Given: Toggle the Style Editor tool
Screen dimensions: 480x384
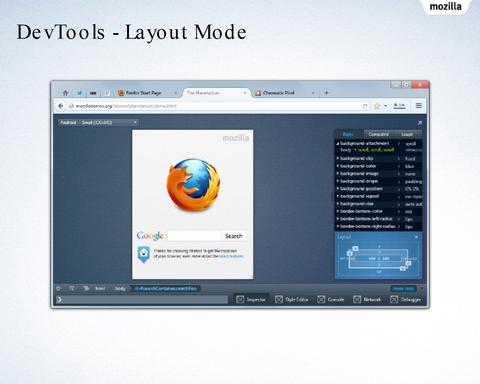Looking at the screenshot, I should (291, 299).
